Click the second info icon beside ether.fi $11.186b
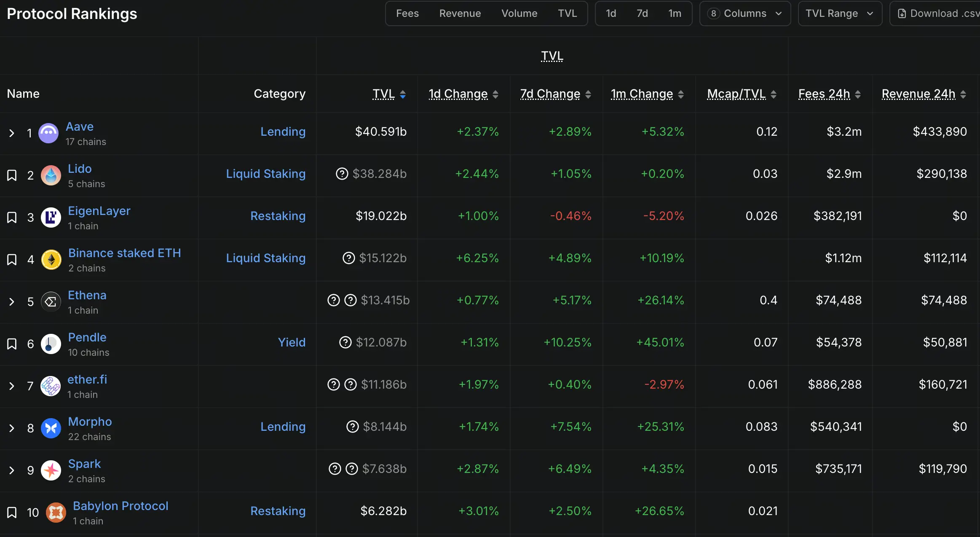The height and width of the screenshot is (537, 980). click(x=351, y=384)
